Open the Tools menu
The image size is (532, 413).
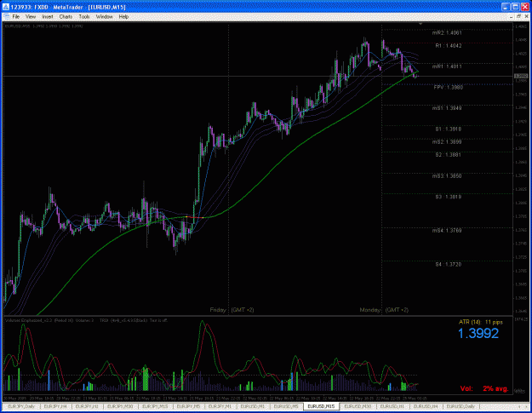[84, 17]
